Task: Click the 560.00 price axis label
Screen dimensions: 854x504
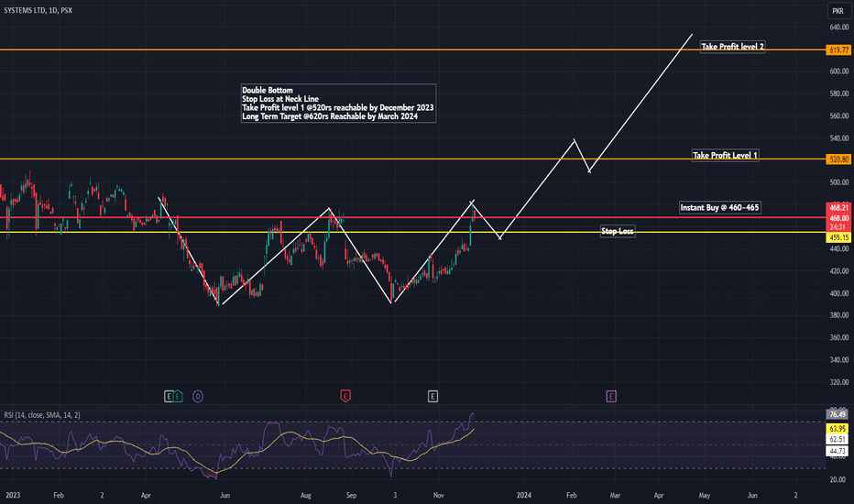Action: click(838, 116)
